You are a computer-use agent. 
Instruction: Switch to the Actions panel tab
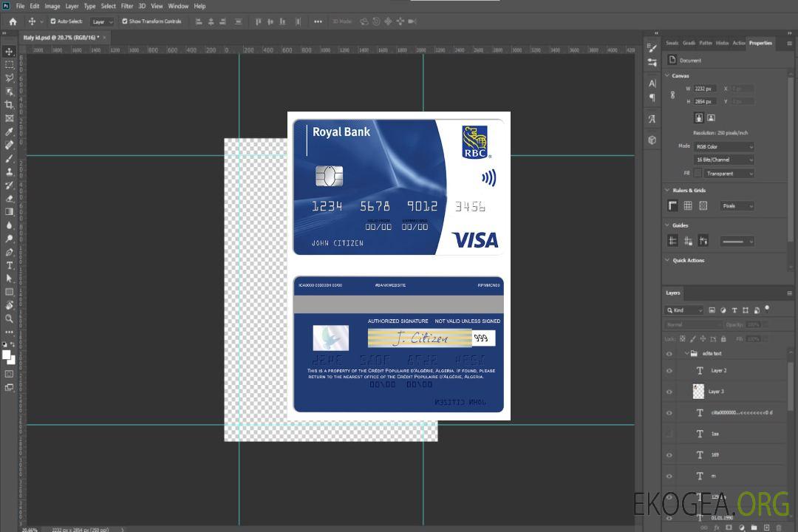738,44
